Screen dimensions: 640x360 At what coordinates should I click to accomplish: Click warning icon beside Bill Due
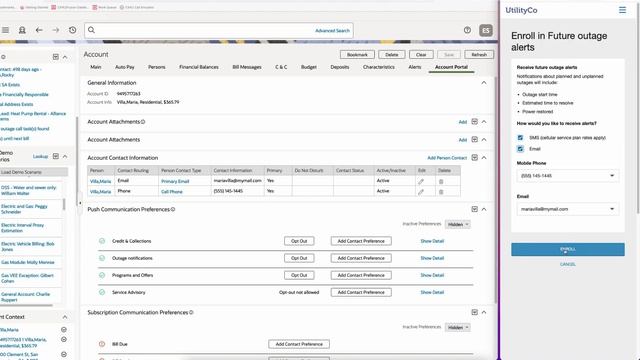(x=102, y=344)
